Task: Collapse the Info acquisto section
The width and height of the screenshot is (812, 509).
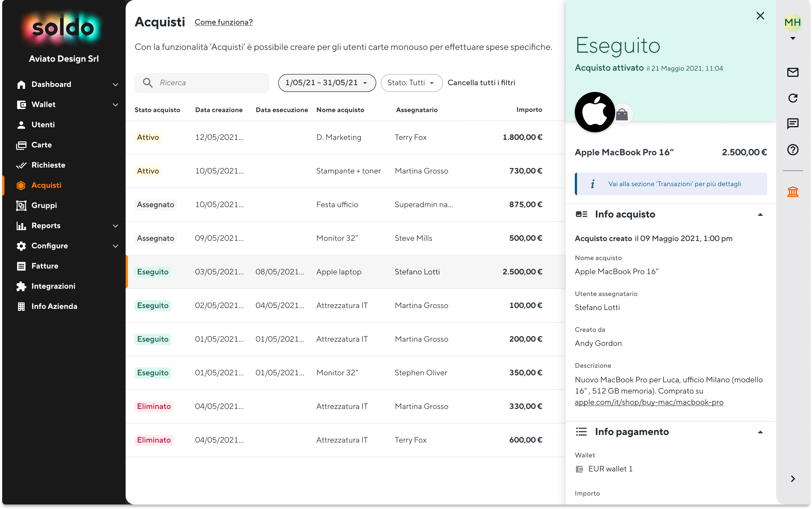Action: coord(760,214)
